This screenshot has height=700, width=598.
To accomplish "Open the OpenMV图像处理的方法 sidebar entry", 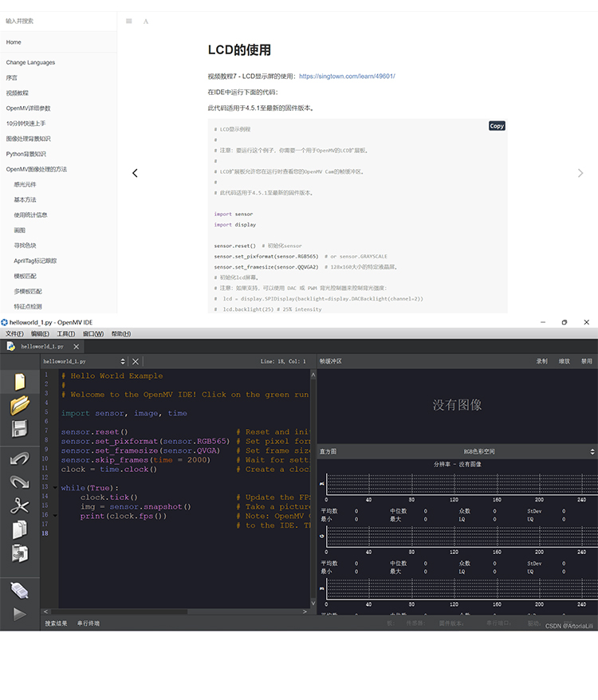I will tap(36, 169).
